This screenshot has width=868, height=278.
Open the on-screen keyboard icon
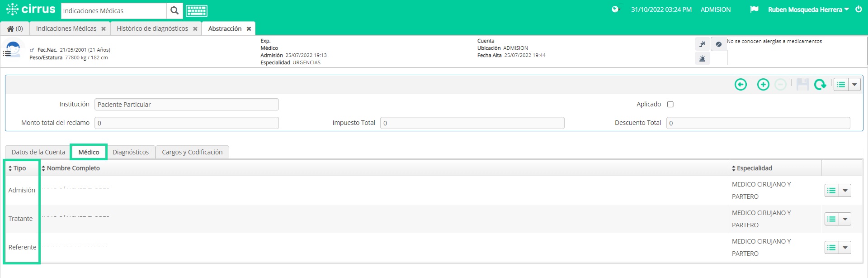click(x=197, y=11)
